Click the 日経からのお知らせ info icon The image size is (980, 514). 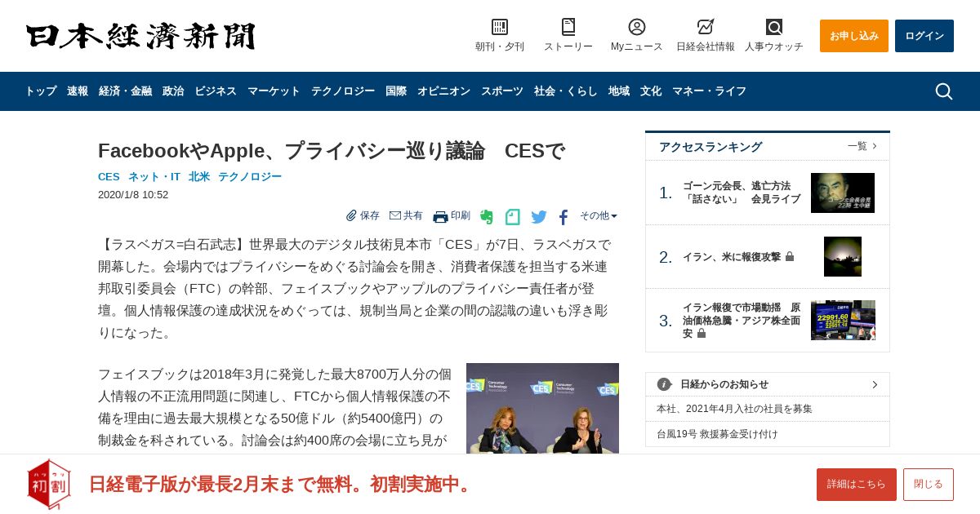pyautogui.click(x=664, y=384)
